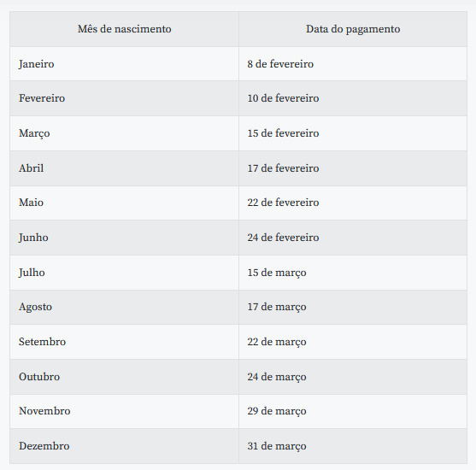Click the 'Mês de nascimento' column header
Screen dimensions: 476x470
(x=124, y=29)
